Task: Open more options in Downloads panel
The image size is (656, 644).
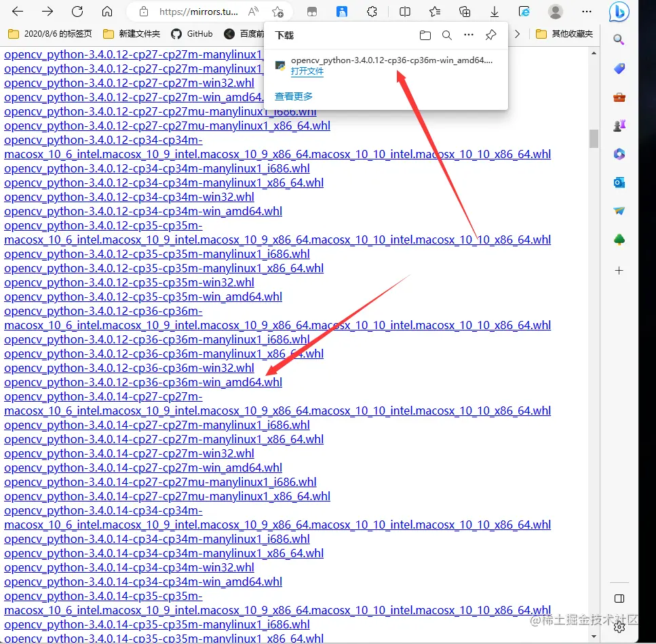Action: coord(469,35)
